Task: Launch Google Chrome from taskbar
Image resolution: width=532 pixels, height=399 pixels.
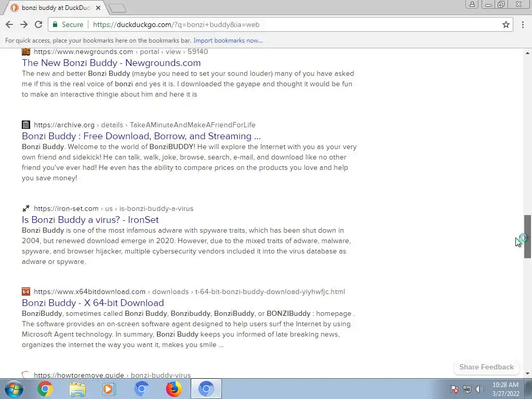Action: tap(45, 389)
